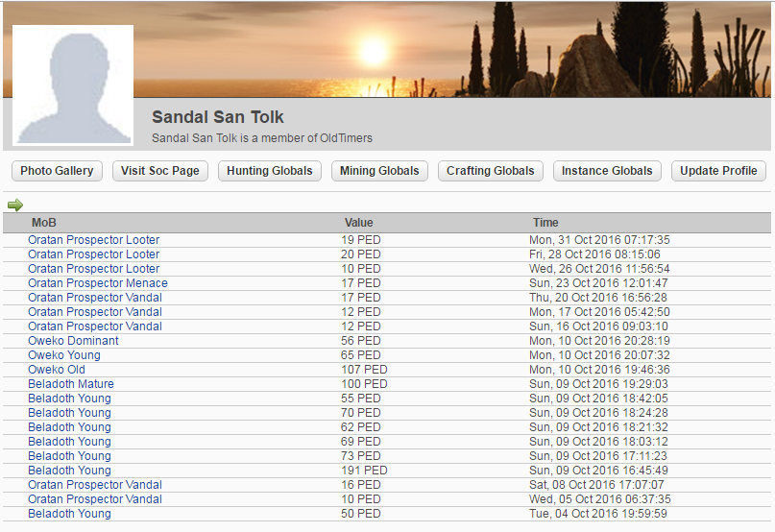This screenshot has height=532, width=775.
Task: Show Hunting Globals list
Action: click(x=270, y=171)
